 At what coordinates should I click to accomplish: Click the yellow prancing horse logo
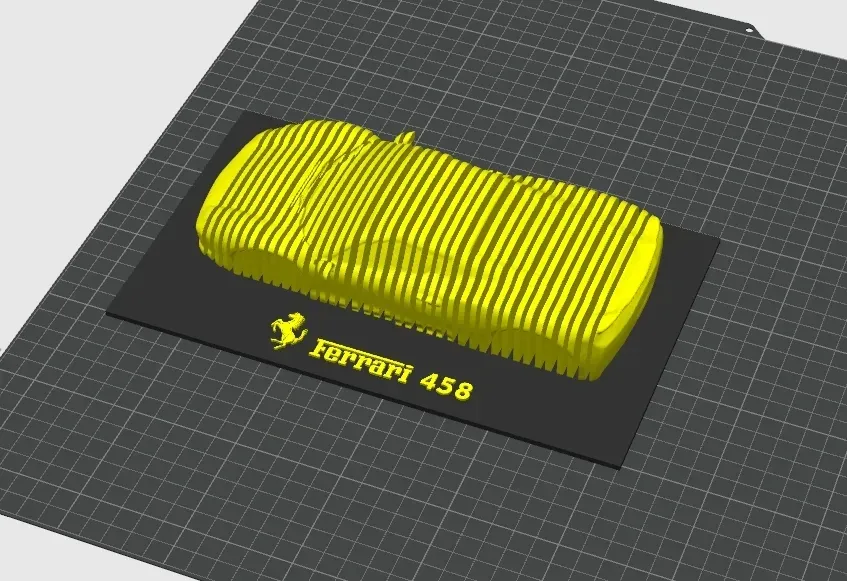[289, 331]
